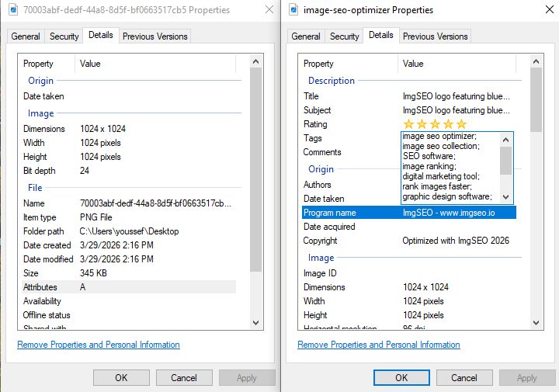The width and height of the screenshot is (559, 392).
Task: Open Security tab in left Properties window
Action: click(x=64, y=36)
